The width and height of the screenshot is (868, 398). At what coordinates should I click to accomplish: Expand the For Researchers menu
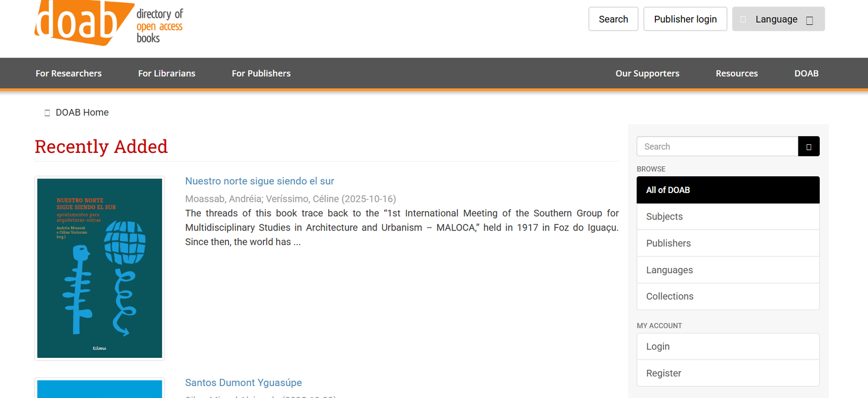pos(68,73)
